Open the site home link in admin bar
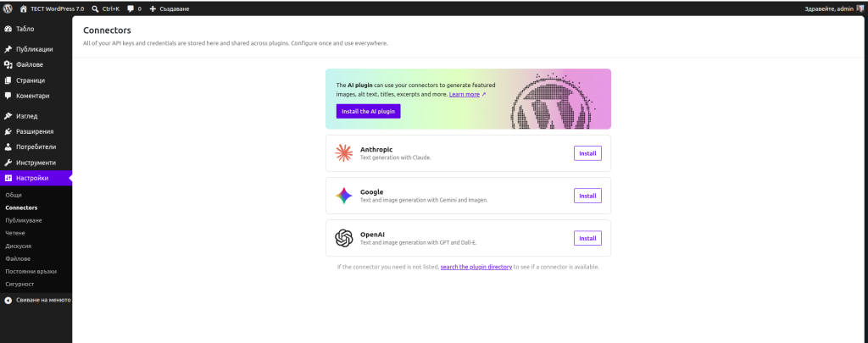868x343 pixels. click(x=53, y=8)
